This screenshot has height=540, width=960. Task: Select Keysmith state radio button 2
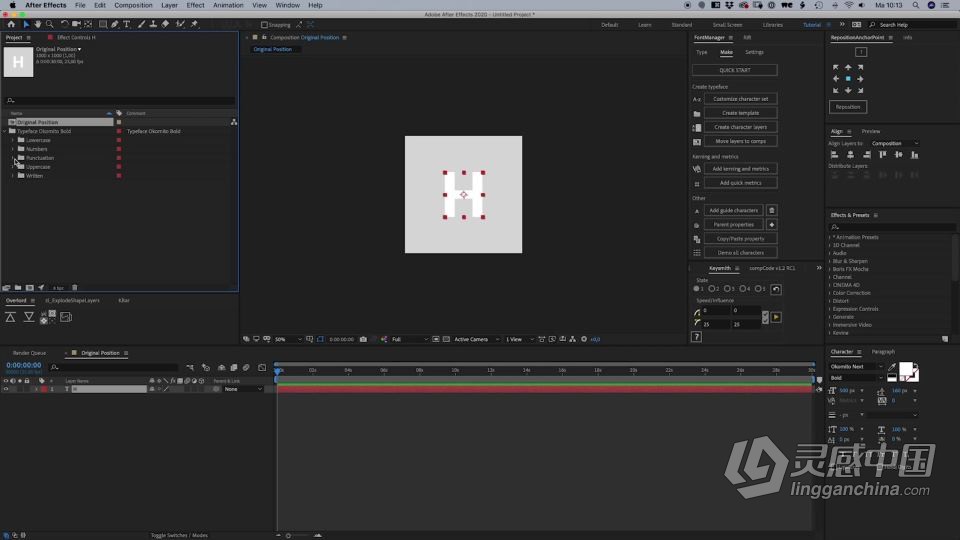(x=711, y=289)
